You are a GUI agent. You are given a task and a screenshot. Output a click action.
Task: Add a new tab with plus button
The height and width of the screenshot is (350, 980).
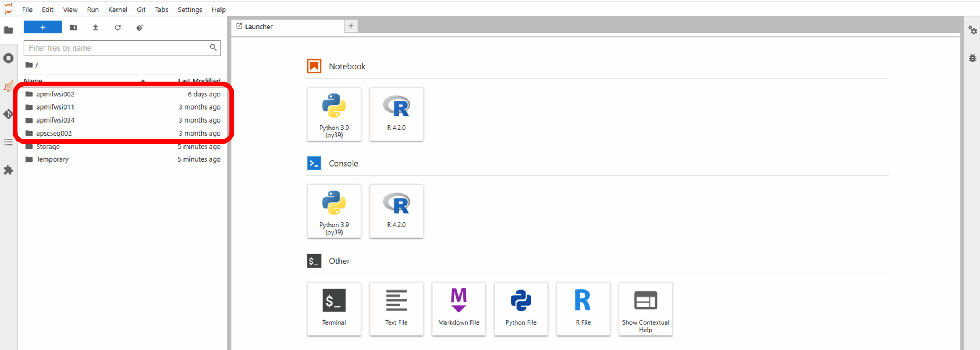click(351, 26)
